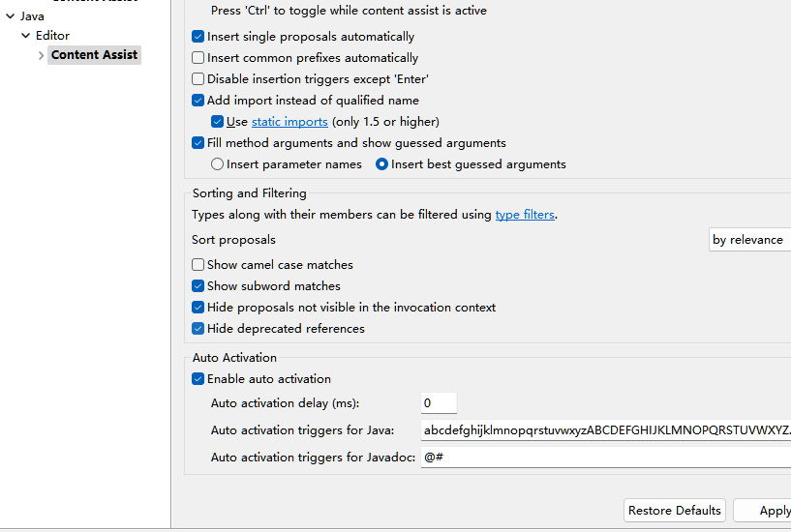
Task: Open Sort proposals by relevance dropdown
Action: pos(749,240)
